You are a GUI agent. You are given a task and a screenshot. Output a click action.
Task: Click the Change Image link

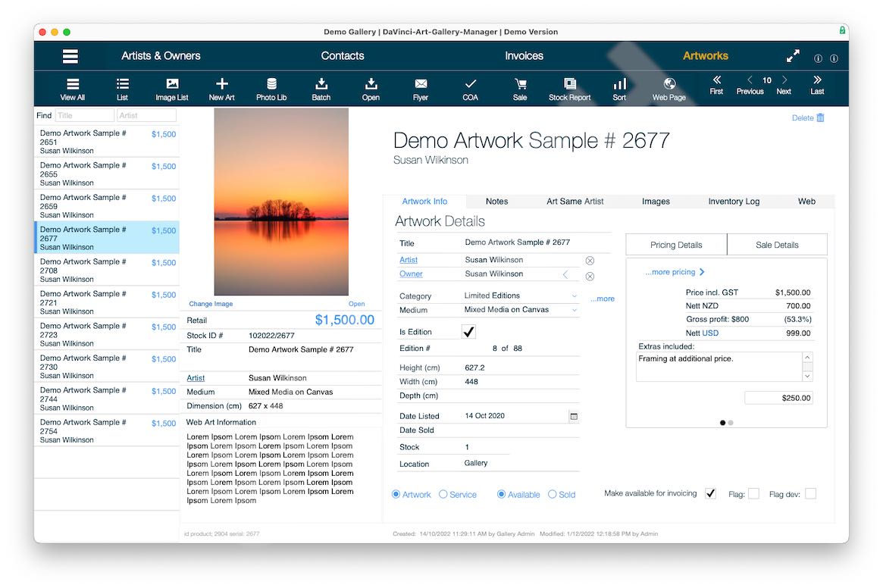coord(211,304)
